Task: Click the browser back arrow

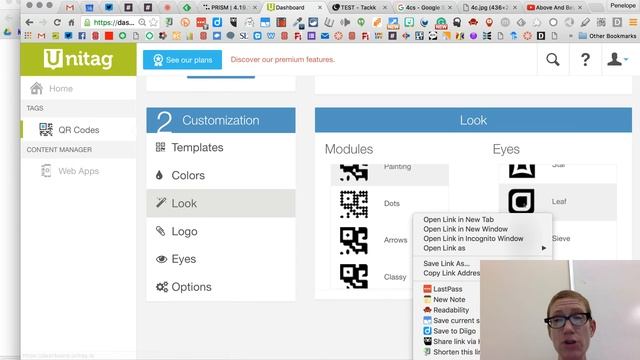Action: pyautogui.click(x=29, y=22)
